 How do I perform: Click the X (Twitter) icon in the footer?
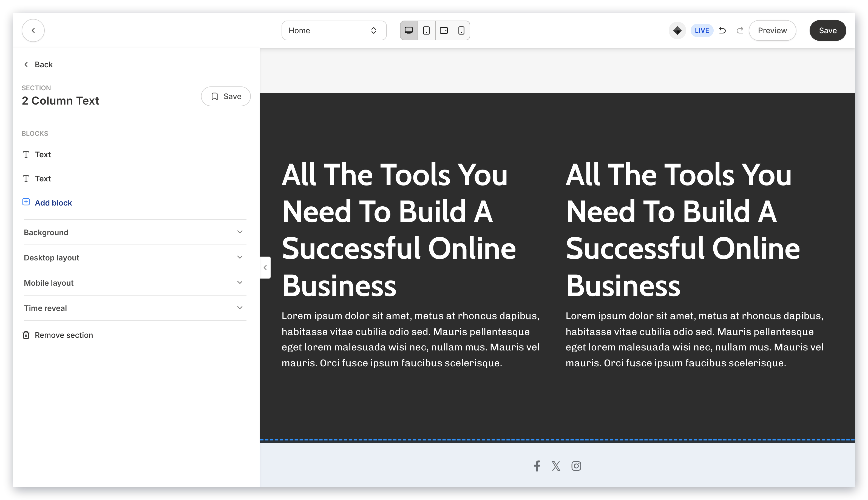[x=556, y=466]
